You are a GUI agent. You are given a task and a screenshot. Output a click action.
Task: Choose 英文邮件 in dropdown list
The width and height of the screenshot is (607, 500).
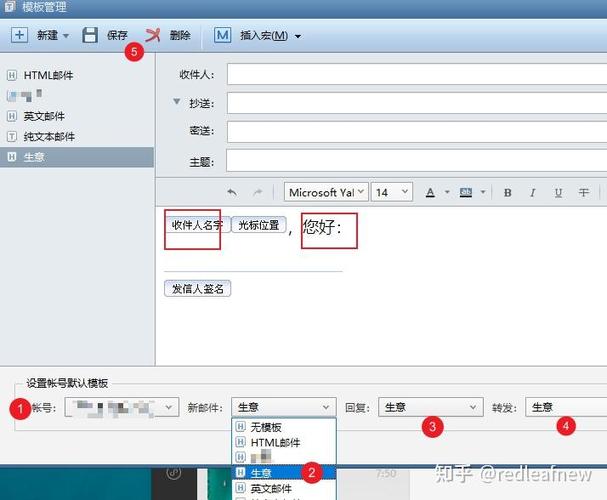[284, 488]
